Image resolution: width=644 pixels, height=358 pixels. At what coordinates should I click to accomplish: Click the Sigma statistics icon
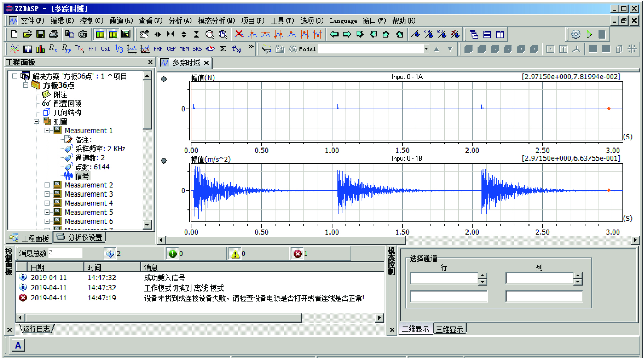click(223, 49)
